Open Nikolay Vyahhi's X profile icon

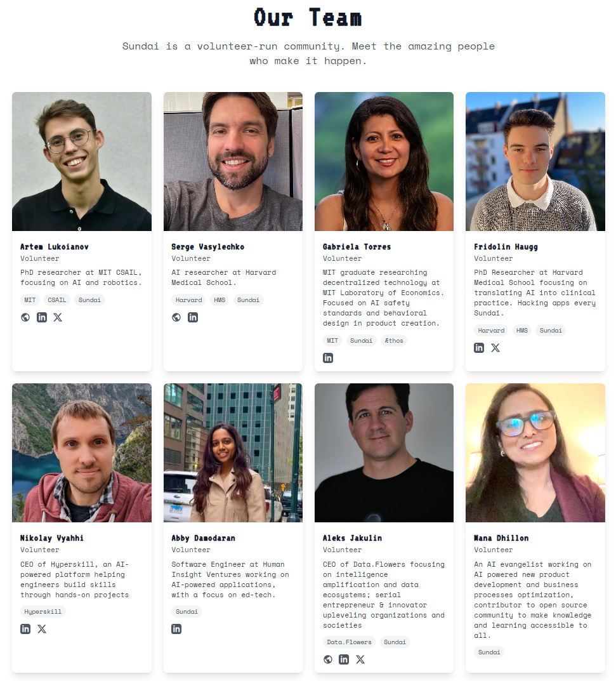42,629
